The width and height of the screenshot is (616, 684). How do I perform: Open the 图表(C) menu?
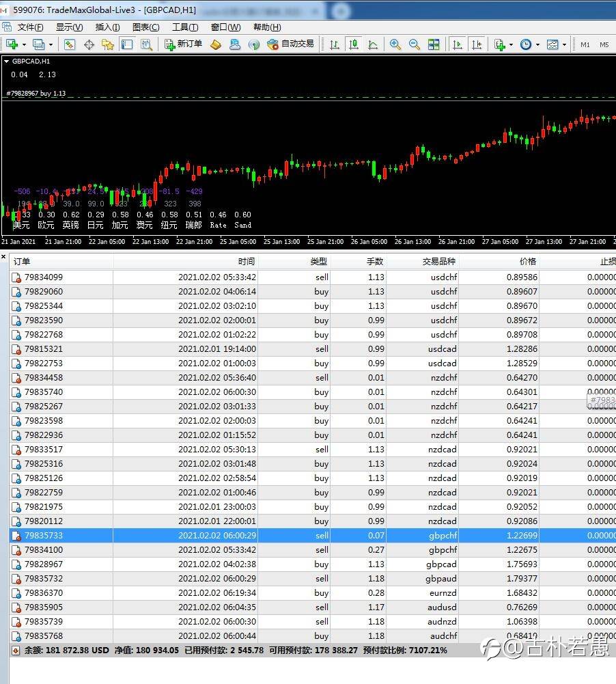point(145,27)
